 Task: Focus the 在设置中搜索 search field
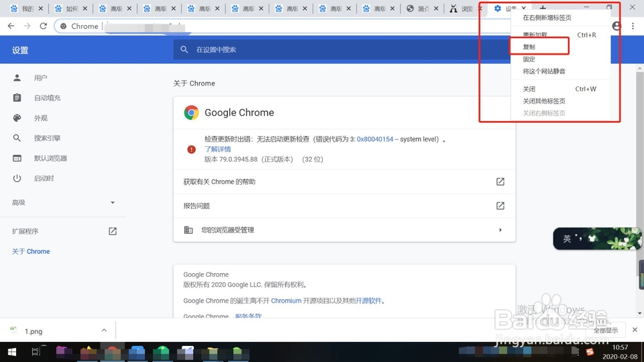coord(343,50)
